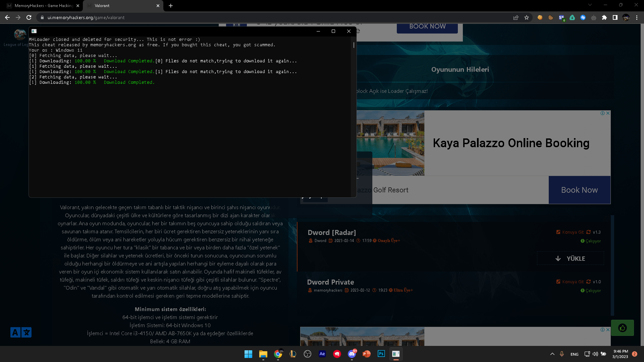Reload the current browser page
Image resolution: width=644 pixels, height=362 pixels.
pos(29,17)
